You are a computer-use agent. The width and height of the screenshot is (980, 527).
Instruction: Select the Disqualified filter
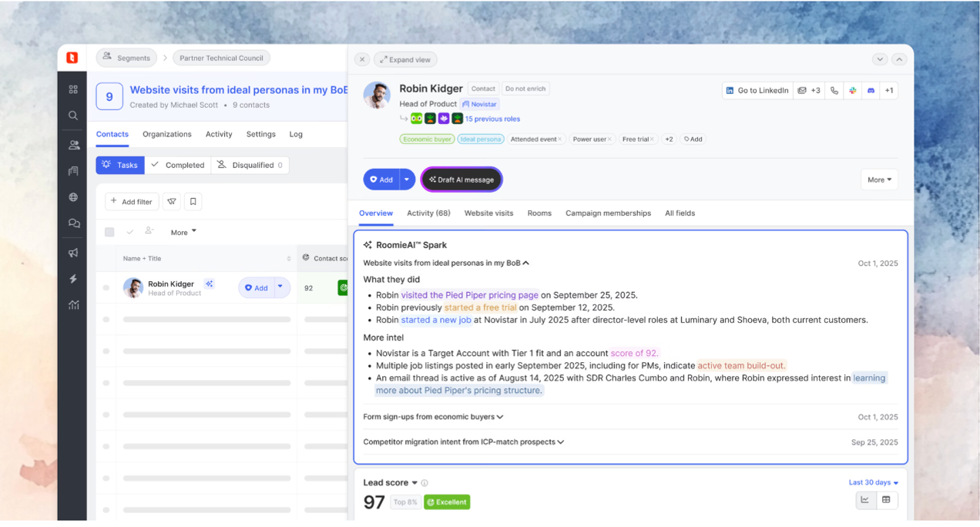point(250,165)
